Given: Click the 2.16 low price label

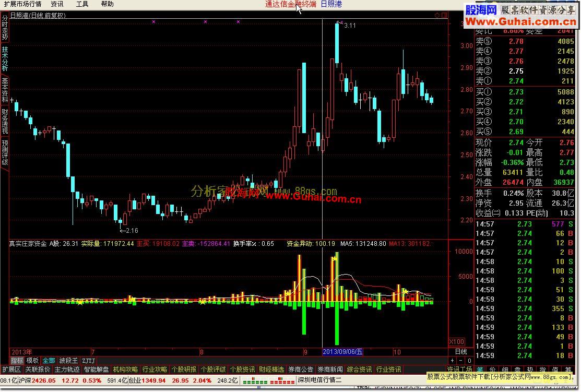Looking at the screenshot, I should [x=132, y=231].
